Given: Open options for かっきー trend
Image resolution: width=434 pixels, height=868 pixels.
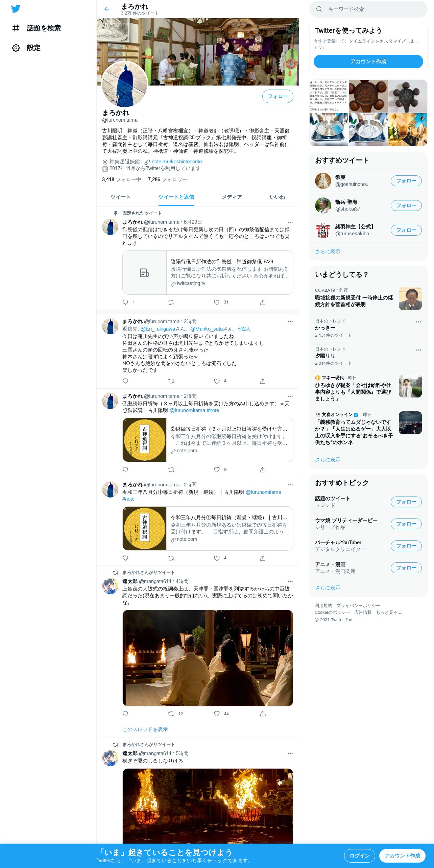Looking at the screenshot, I should 418,322.
